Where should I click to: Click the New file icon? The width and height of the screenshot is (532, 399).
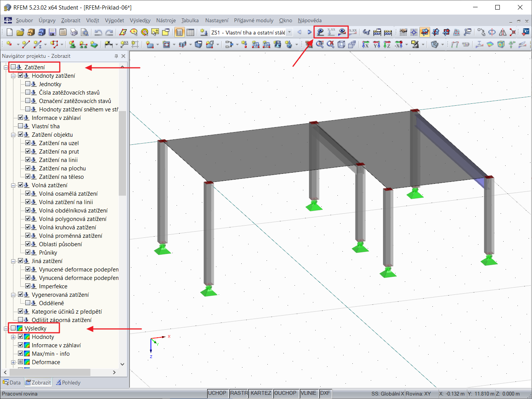point(10,33)
